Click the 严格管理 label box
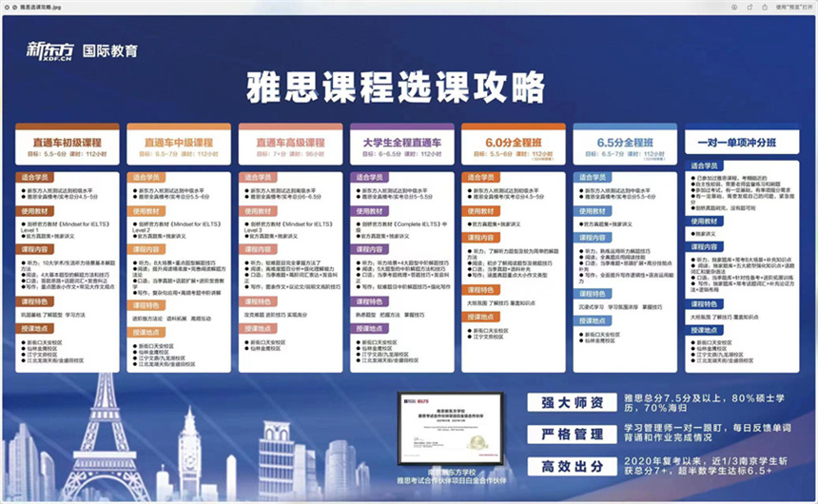Image resolution: width=818 pixels, height=504 pixels. [567, 435]
